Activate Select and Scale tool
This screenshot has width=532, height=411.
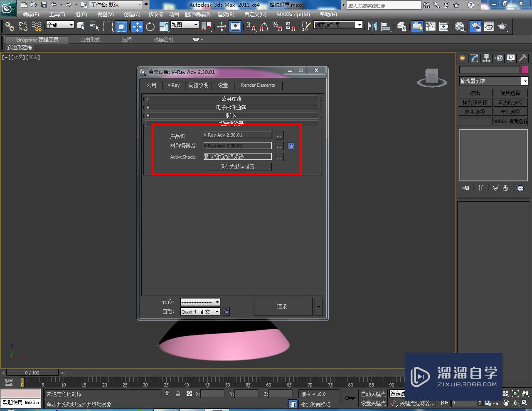(x=164, y=27)
